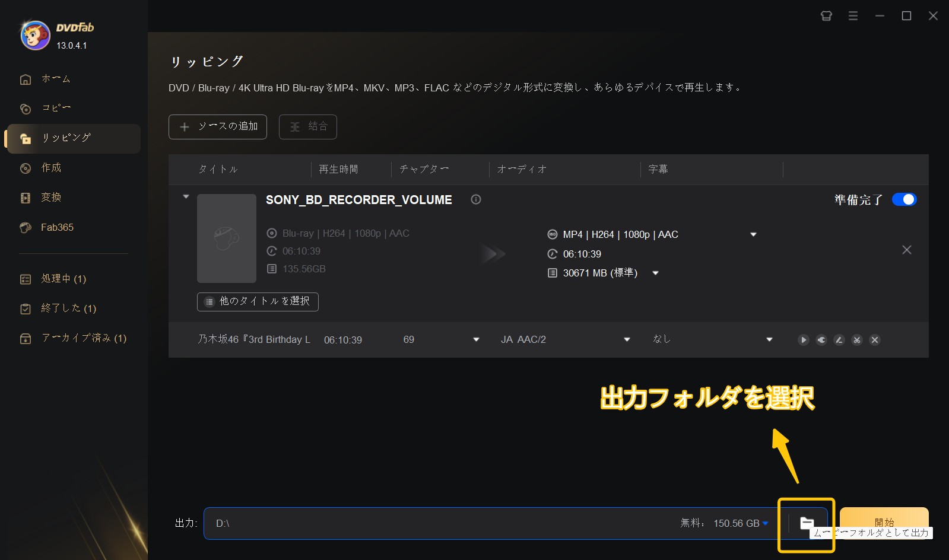Click ソースの追加 button
Screen dimensions: 949x560
click(x=218, y=126)
